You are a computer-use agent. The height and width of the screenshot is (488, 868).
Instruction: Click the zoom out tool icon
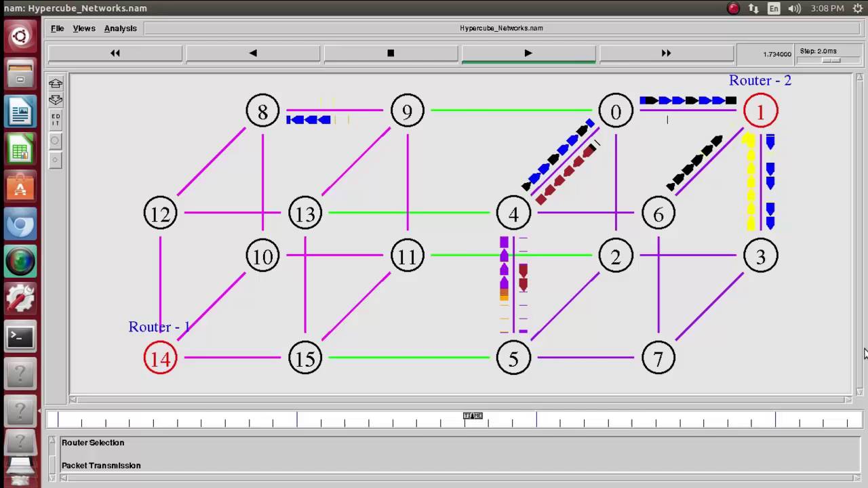(x=56, y=100)
